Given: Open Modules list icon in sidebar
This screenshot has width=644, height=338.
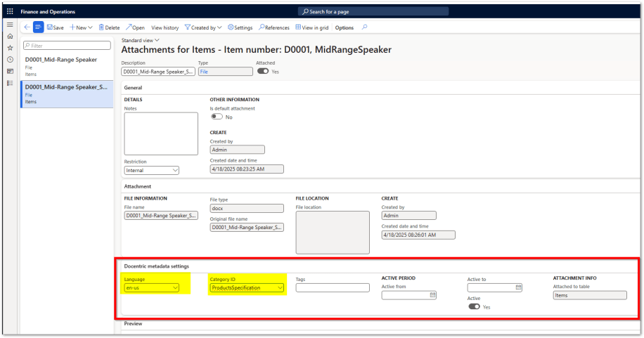Looking at the screenshot, I should (10, 83).
